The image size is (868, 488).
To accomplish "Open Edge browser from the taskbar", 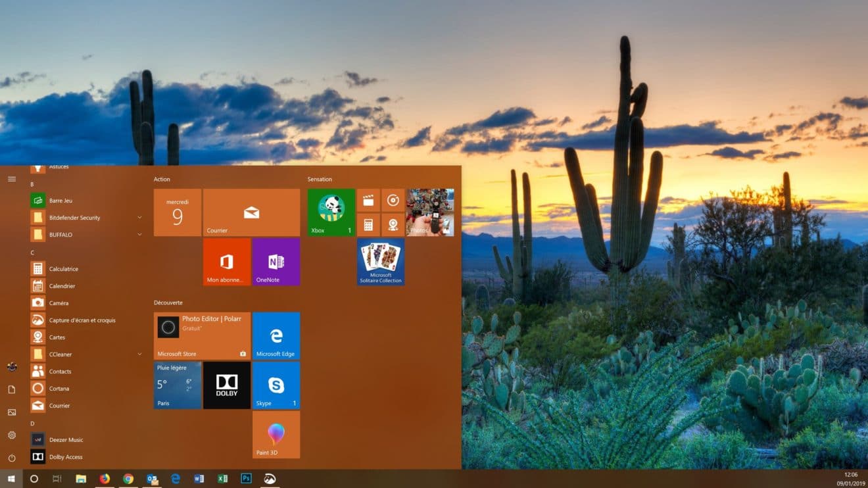I will [176, 479].
